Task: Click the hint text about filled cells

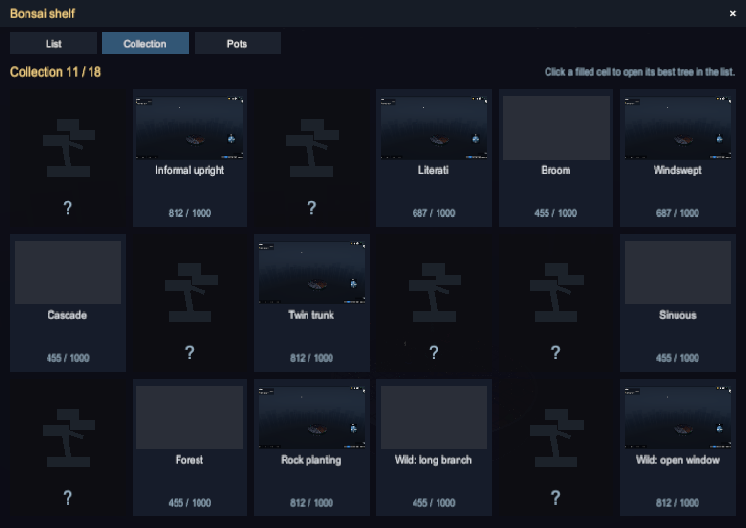Action: (640, 72)
